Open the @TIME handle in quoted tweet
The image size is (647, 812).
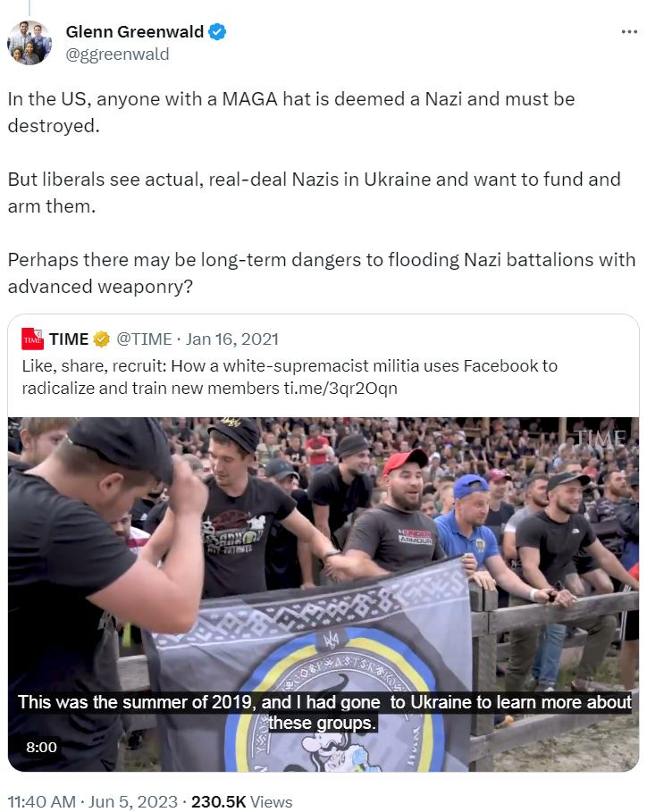[x=144, y=339]
